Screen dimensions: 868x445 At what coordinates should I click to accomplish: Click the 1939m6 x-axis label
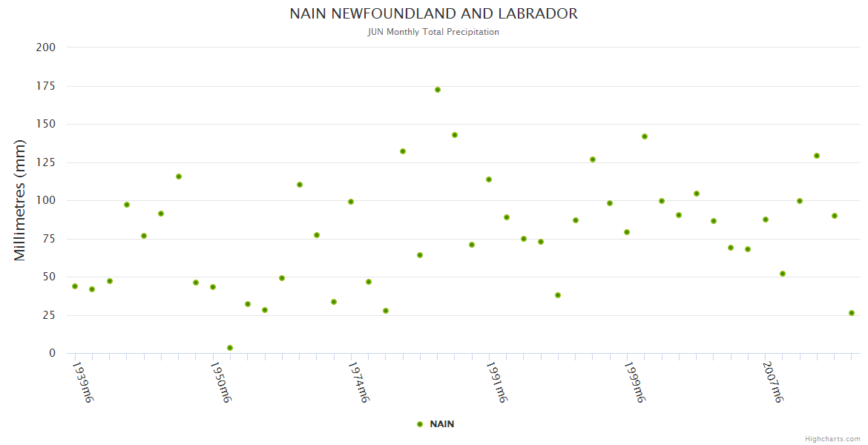(82, 382)
